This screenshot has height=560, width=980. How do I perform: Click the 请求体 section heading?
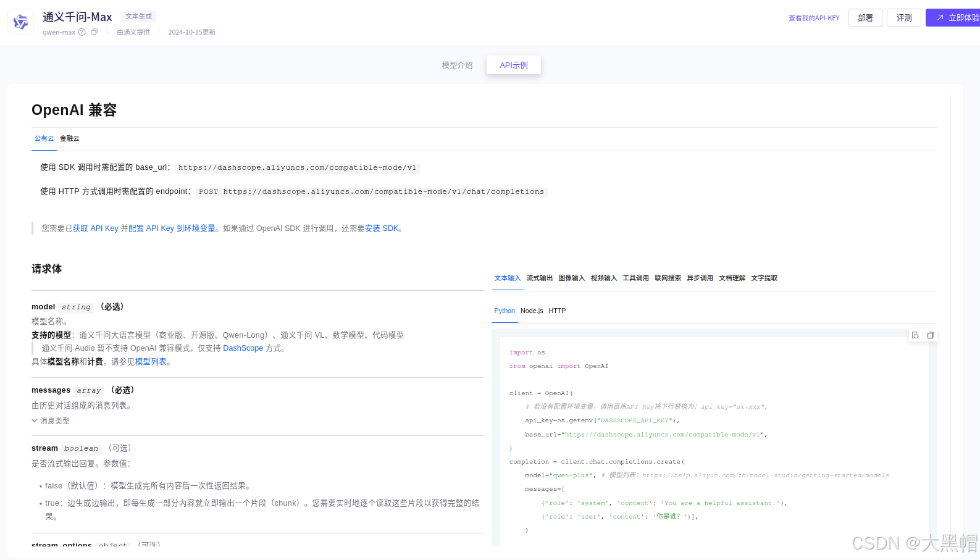[x=47, y=269]
